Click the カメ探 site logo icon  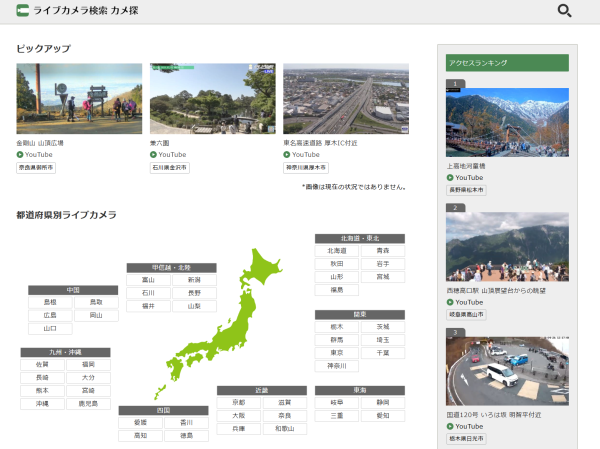click(x=22, y=11)
